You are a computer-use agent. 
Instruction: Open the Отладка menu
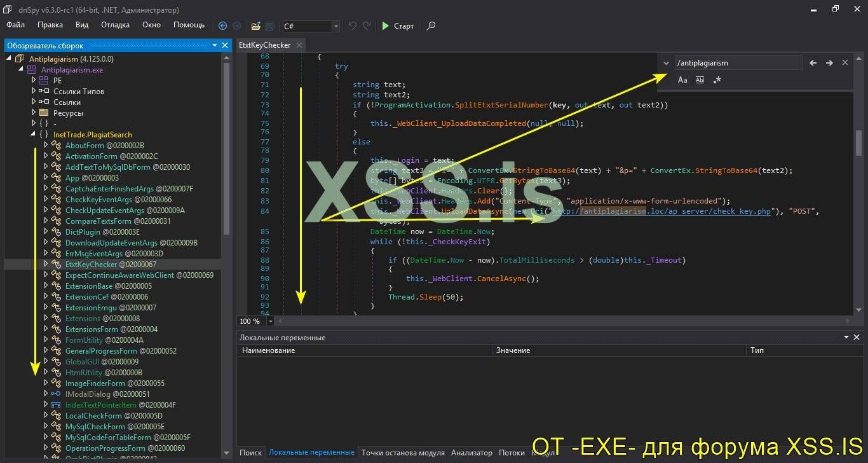(x=115, y=25)
